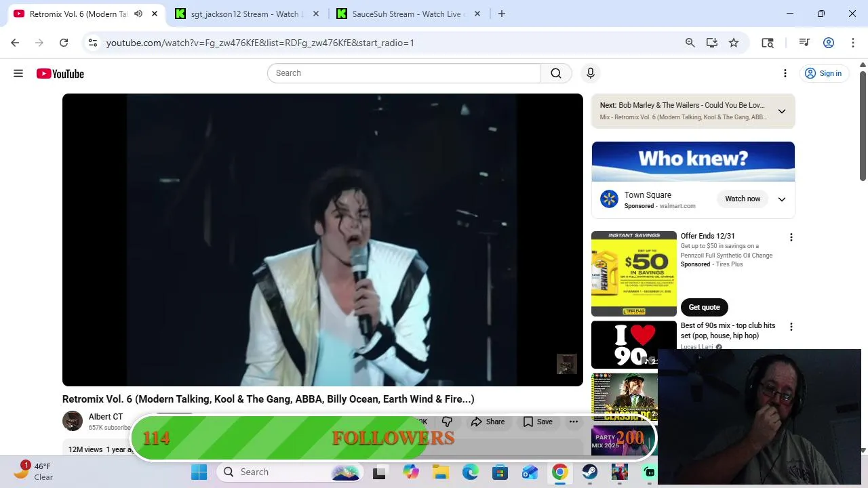Open the weather widget showing 46°F Clear
Image resolution: width=868 pixels, height=488 pixels.
pos(34,472)
